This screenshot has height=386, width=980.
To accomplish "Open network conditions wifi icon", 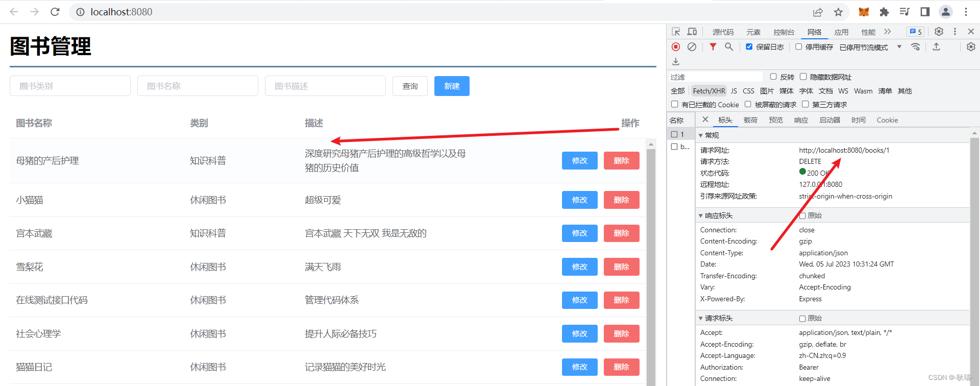I will point(916,47).
